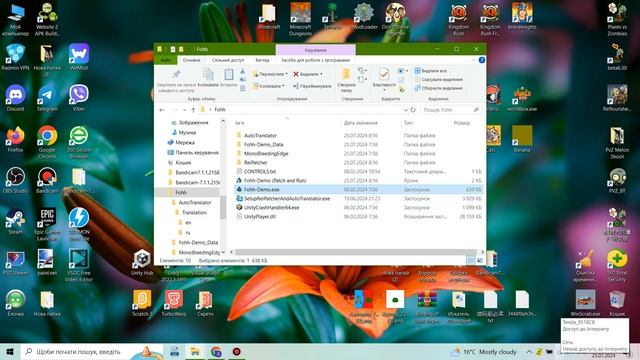Select Translation folder in navigation tree
This screenshot has height=360, width=640.
pos(194,213)
